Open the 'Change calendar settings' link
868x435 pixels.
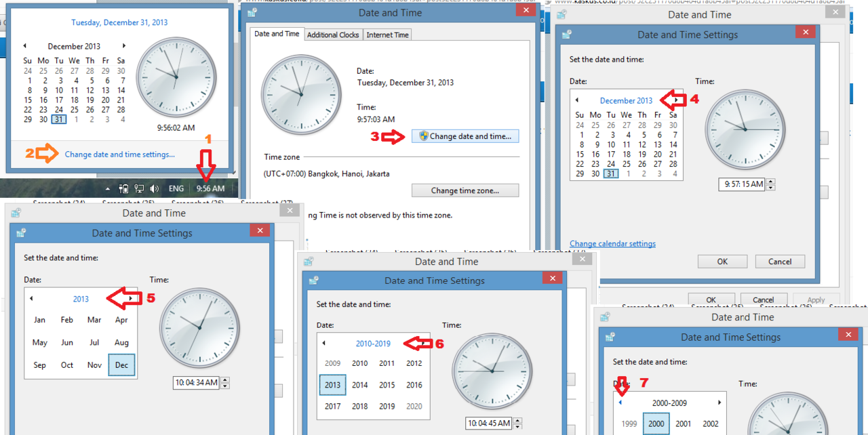click(x=612, y=244)
